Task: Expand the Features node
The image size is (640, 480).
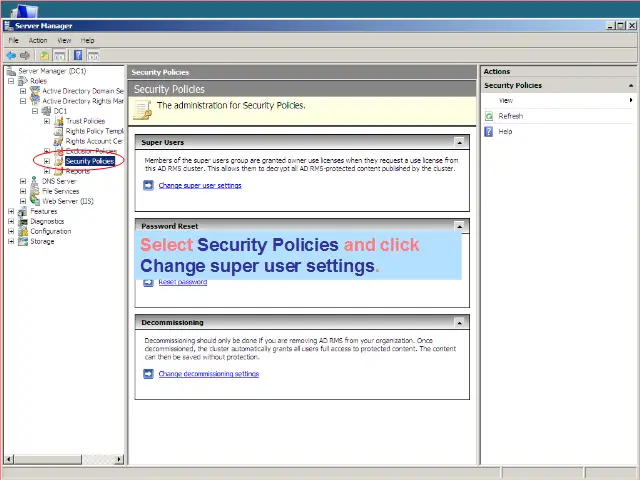Action: (11, 211)
